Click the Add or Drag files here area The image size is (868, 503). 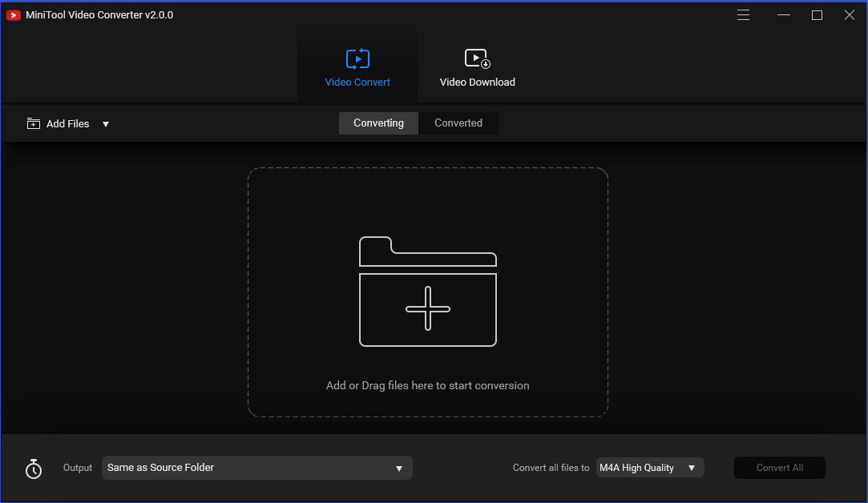pos(427,385)
